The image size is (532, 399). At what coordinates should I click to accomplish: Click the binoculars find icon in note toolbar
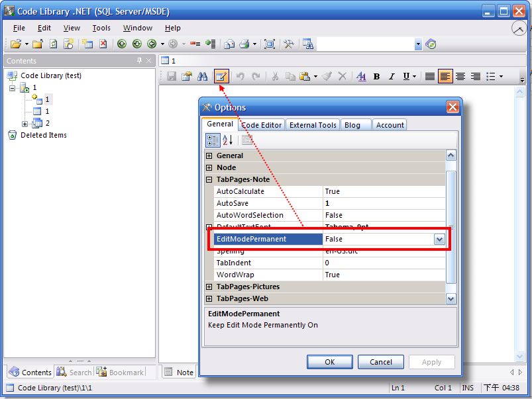point(203,77)
